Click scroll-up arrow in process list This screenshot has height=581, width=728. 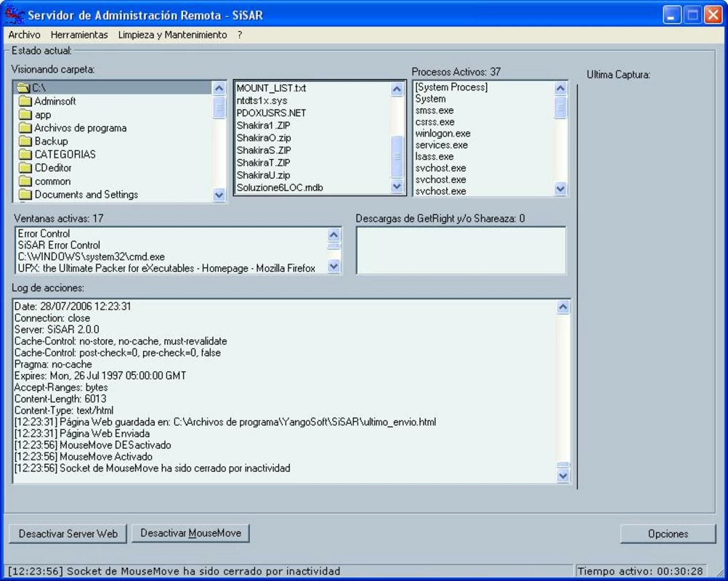point(560,88)
